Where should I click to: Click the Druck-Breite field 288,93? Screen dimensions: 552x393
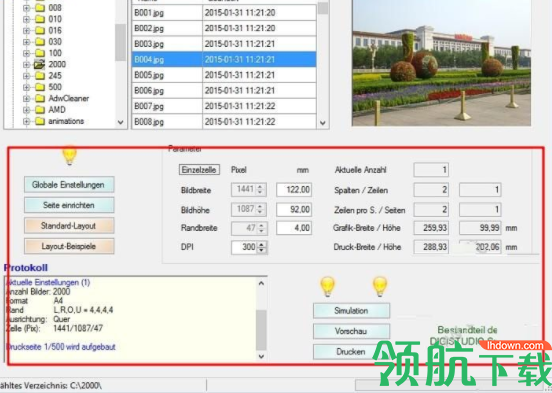431,247
